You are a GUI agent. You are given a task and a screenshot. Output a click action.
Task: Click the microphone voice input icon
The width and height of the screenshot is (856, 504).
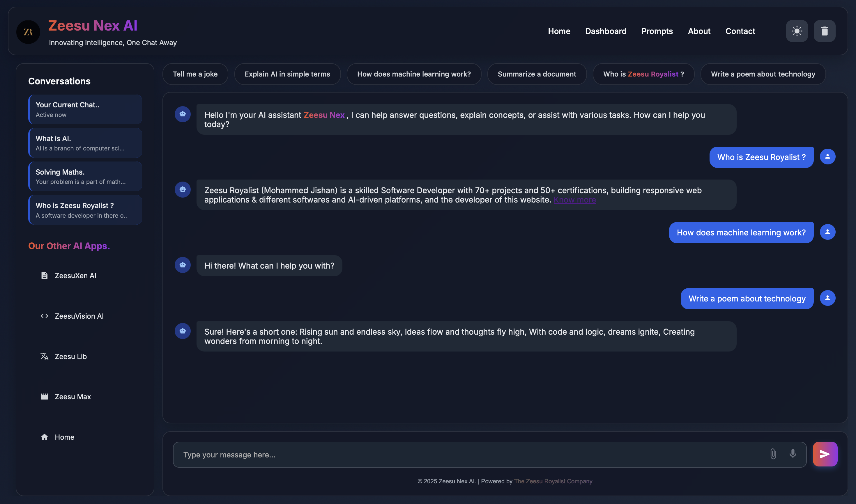793,454
